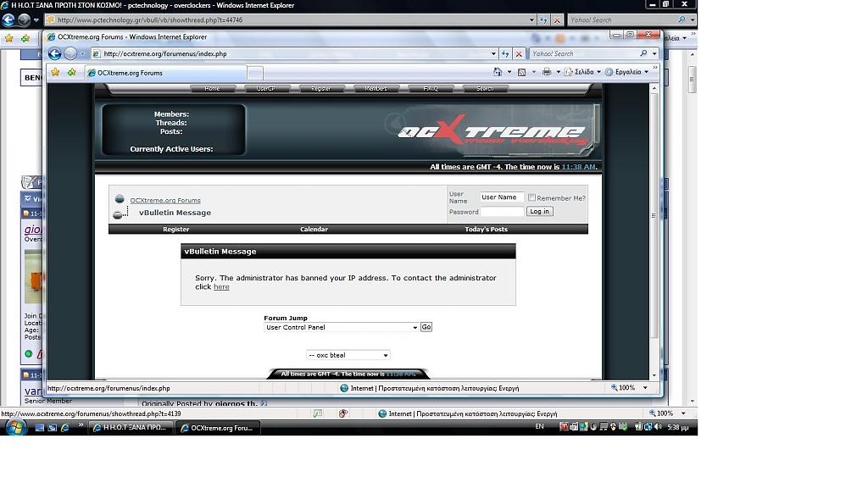
Task: Click Home icon in OCXtreme window command bar
Action: 498,72
